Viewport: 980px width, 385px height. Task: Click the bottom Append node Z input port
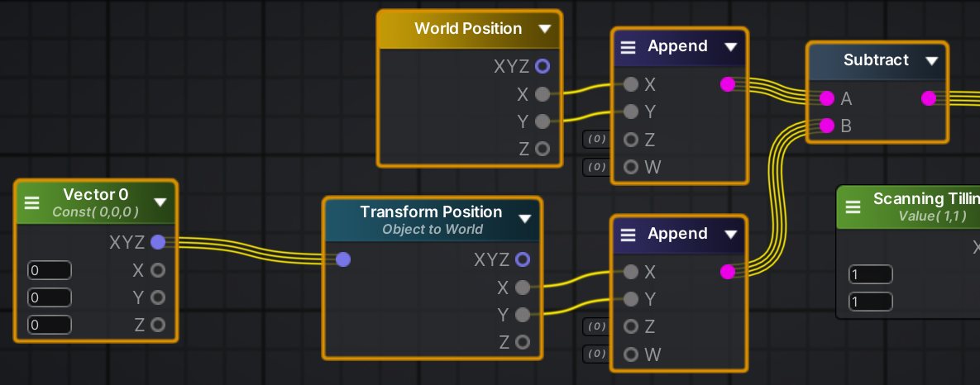(631, 327)
